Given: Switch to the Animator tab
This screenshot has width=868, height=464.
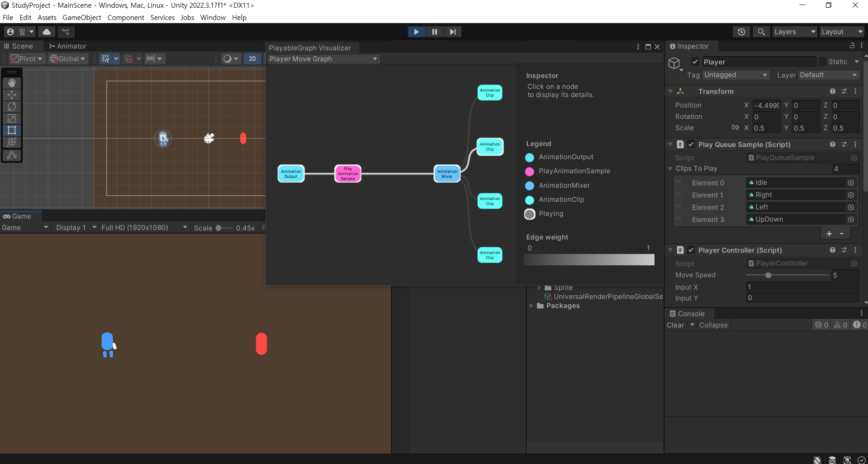Looking at the screenshot, I should pos(68,46).
